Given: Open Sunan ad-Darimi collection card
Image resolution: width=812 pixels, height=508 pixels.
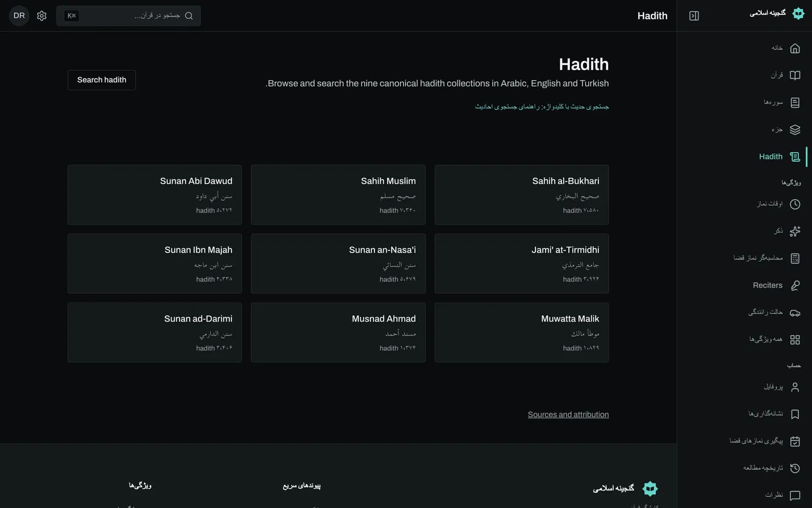Looking at the screenshot, I should coord(155,332).
